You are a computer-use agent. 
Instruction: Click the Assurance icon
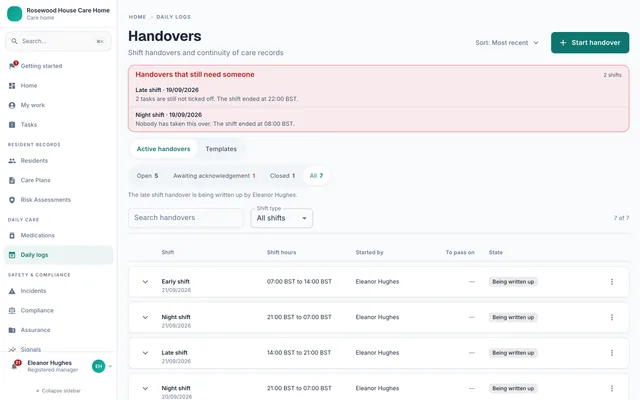(x=12, y=330)
